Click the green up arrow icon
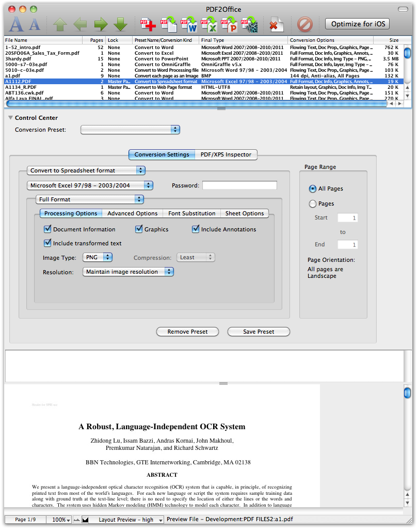The image size is (418, 532). [60, 24]
